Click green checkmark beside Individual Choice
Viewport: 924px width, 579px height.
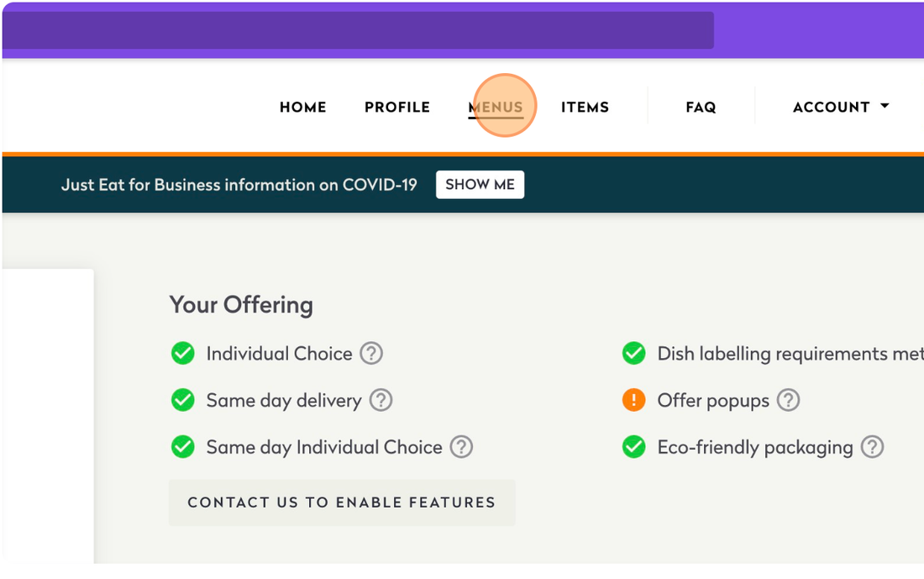[x=182, y=353]
